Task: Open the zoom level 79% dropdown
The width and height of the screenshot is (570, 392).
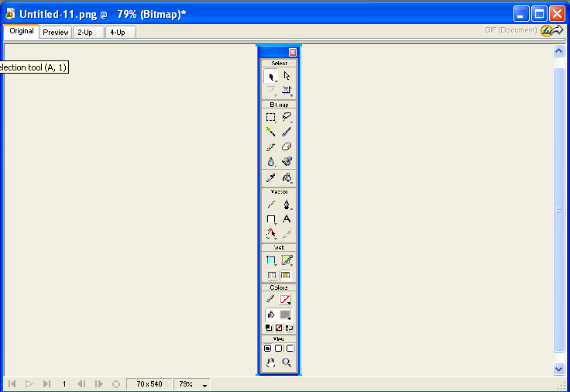Action: pos(194,383)
